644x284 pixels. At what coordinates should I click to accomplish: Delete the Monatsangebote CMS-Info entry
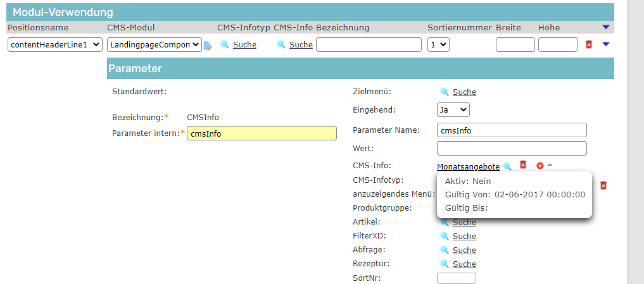tap(523, 165)
